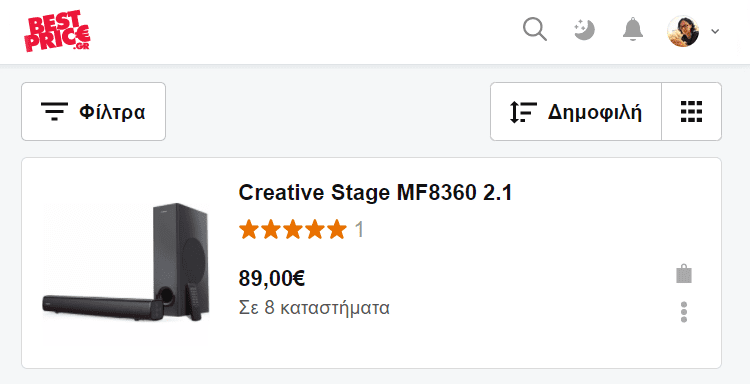Open the Φίλτρα filters button

[x=94, y=111]
